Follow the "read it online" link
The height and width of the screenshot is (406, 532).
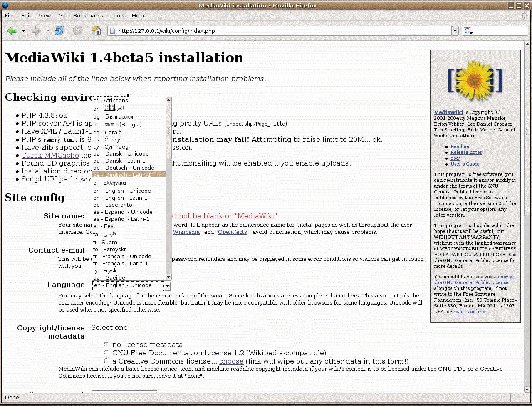(x=469, y=312)
